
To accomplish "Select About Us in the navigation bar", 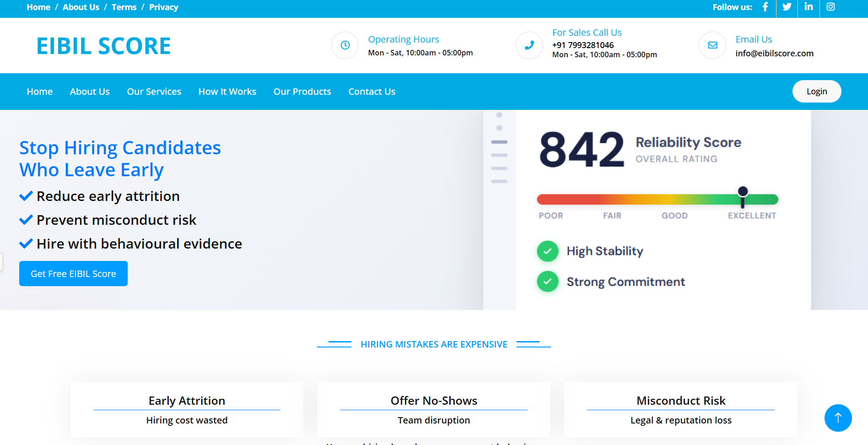I will (90, 91).
